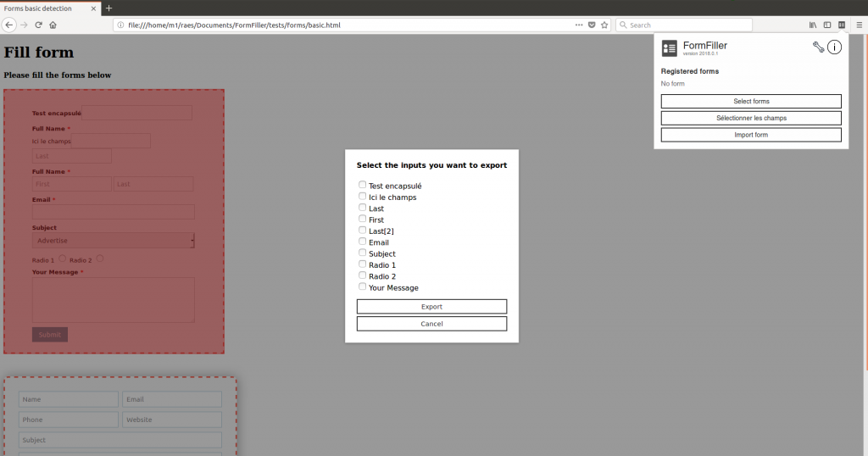Expand page actions three-dots menu
Viewport: 868px width, 456px height.
[x=579, y=25]
